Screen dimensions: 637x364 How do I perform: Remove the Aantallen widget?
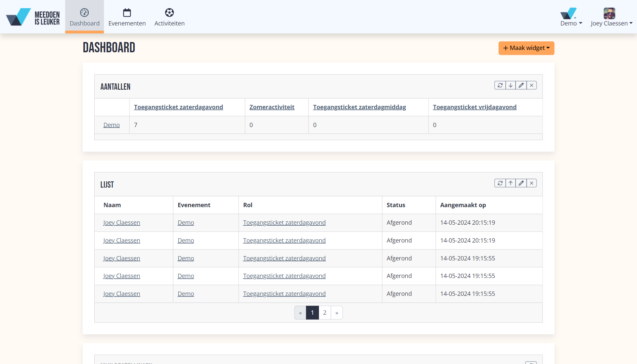(532, 85)
